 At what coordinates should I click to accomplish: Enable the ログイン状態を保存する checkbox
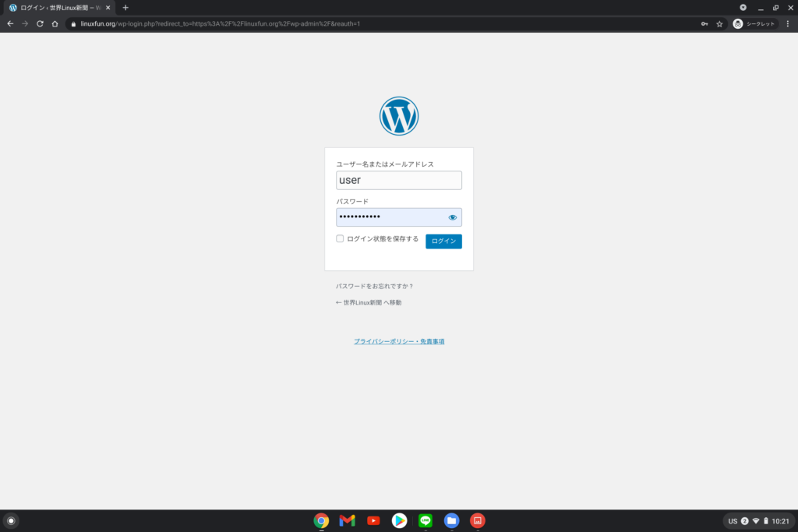[x=340, y=238]
